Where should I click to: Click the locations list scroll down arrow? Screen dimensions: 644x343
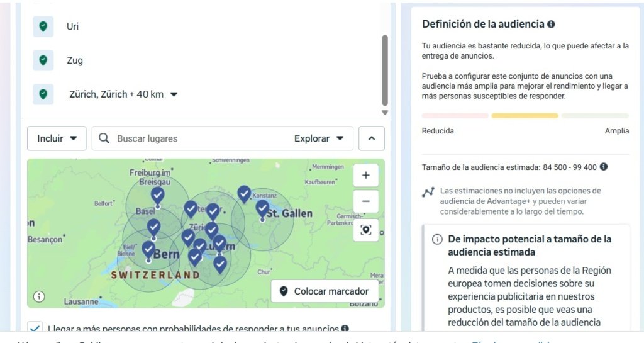(385, 113)
